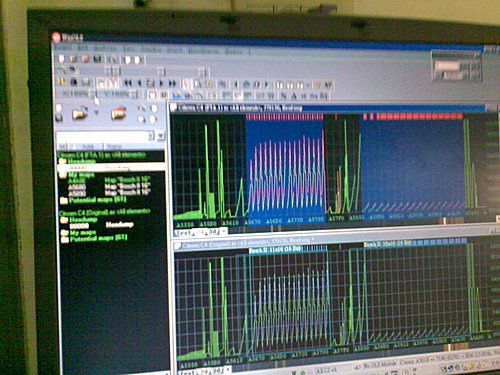The width and height of the screenshot is (500, 375).
Task: Open the Project menu in menu bar
Action: [x=63, y=48]
